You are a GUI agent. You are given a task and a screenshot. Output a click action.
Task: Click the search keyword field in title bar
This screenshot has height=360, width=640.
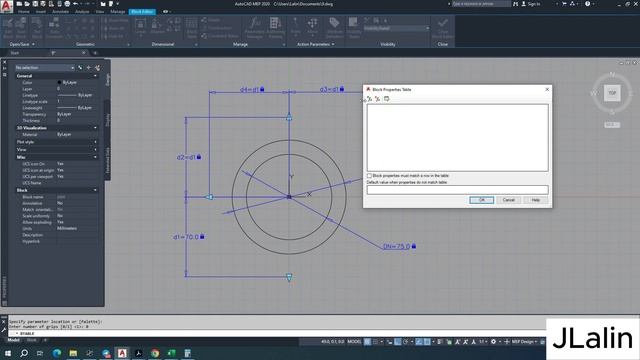pos(481,4)
